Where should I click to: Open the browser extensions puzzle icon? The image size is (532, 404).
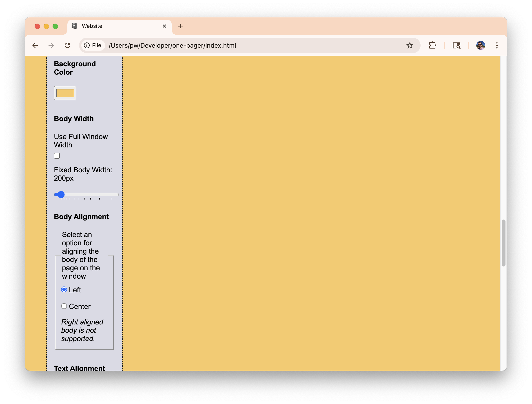[432, 45]
